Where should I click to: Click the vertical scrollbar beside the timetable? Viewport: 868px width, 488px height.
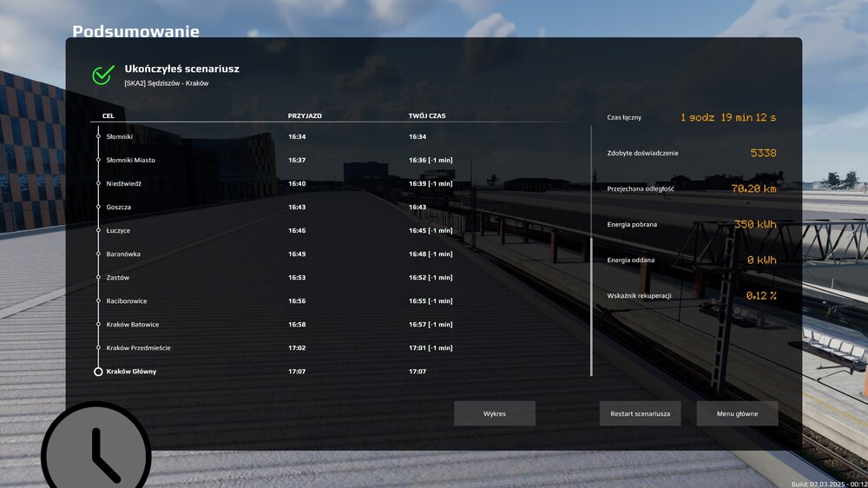tap(591, 251)
